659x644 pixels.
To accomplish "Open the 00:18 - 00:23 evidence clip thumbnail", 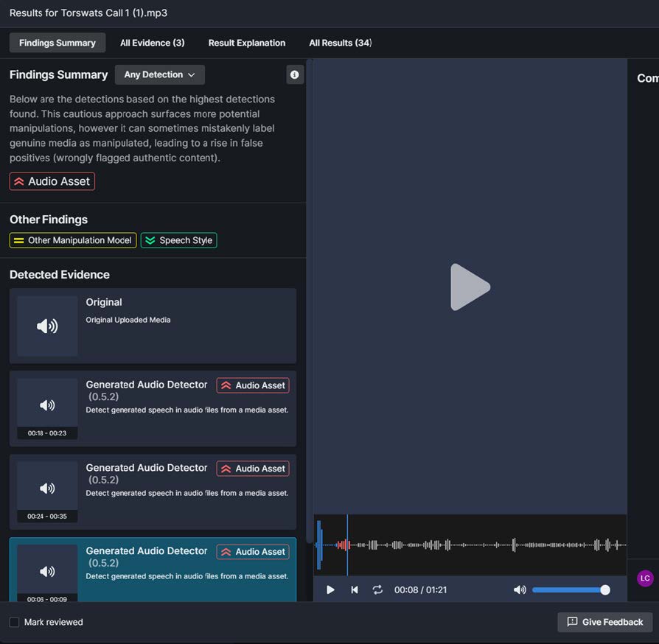I will pos(47,408).
